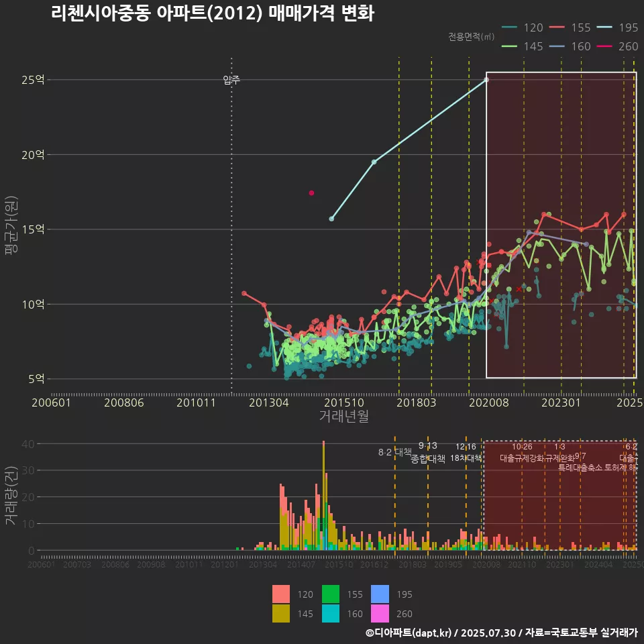Click the 5억 y-axis label
The image size is (644, 644).
(x=36, y=378)
